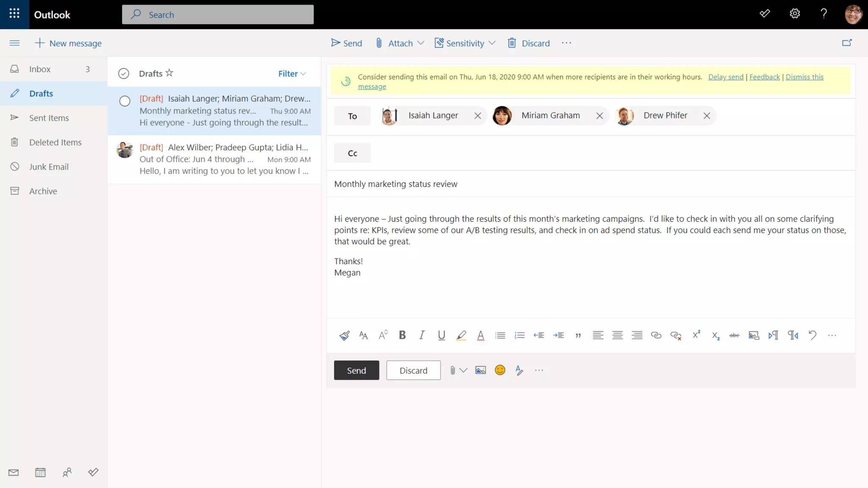Pick font color with red A
The image size is (868, 488).
(480, 335)
